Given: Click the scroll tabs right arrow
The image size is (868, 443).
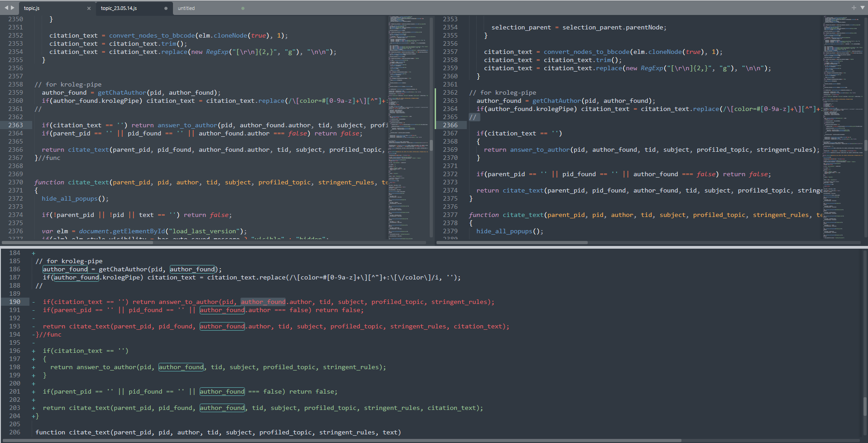Looking at the screenshot, I should pos(12,8).
